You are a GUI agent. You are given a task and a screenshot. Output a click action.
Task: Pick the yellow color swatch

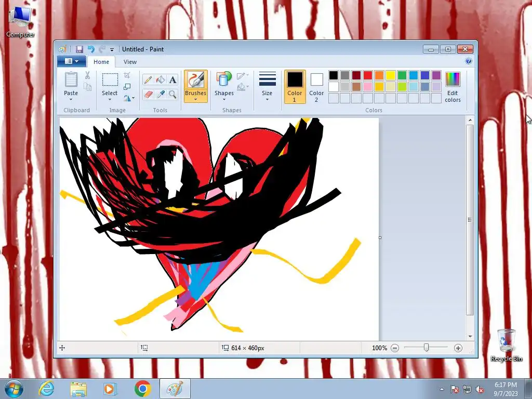click(x=391, y=75)
